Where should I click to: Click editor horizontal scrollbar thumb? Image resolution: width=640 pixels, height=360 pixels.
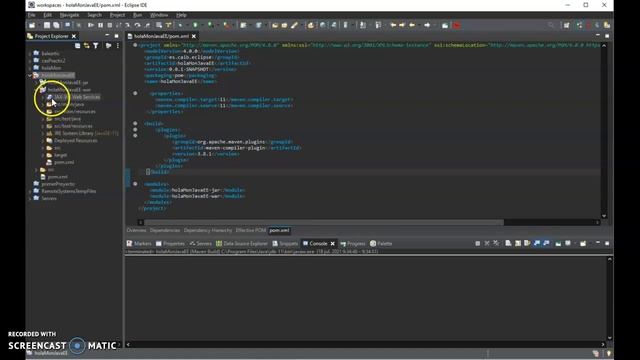click(324, 222)
